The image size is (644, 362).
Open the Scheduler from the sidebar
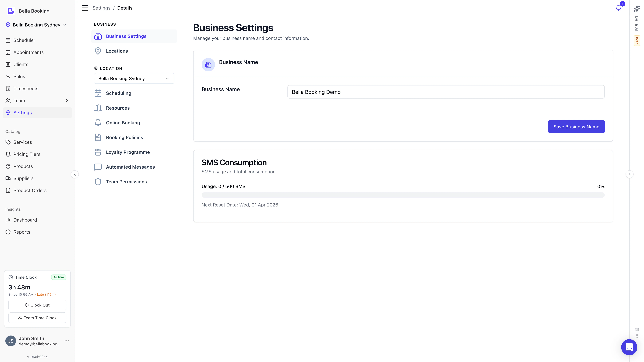point(24,40)
